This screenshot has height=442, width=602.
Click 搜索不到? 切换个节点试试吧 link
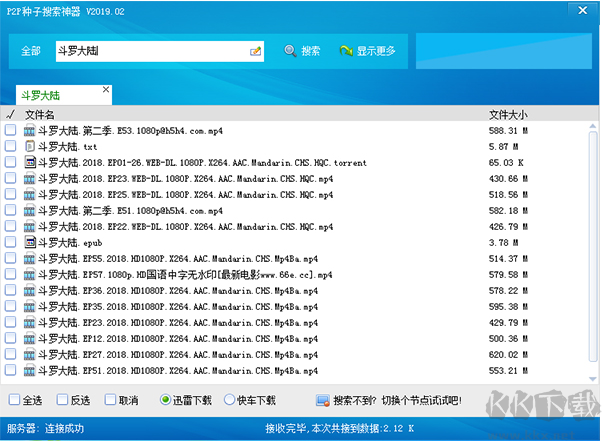[x=397, y=401]
